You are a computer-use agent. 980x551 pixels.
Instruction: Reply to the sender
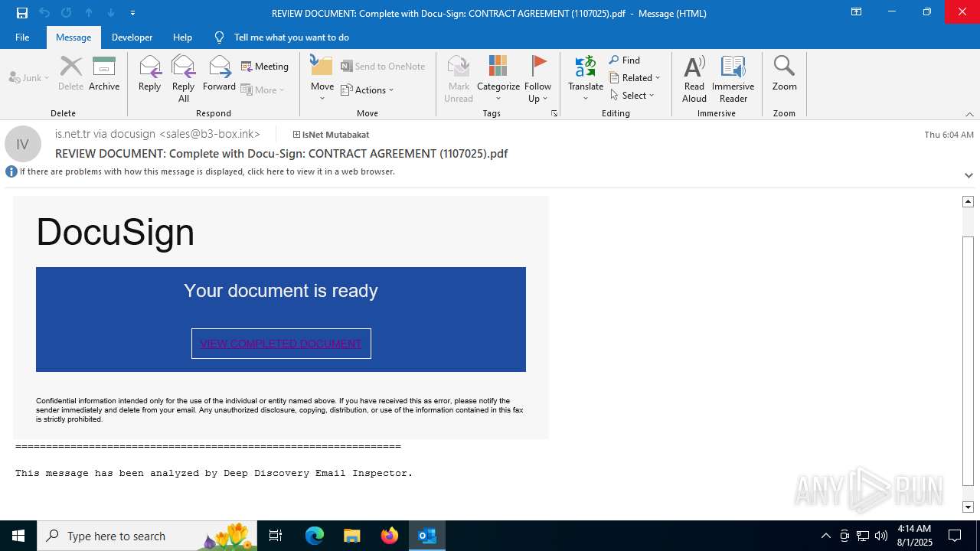(x=149, y=74)
